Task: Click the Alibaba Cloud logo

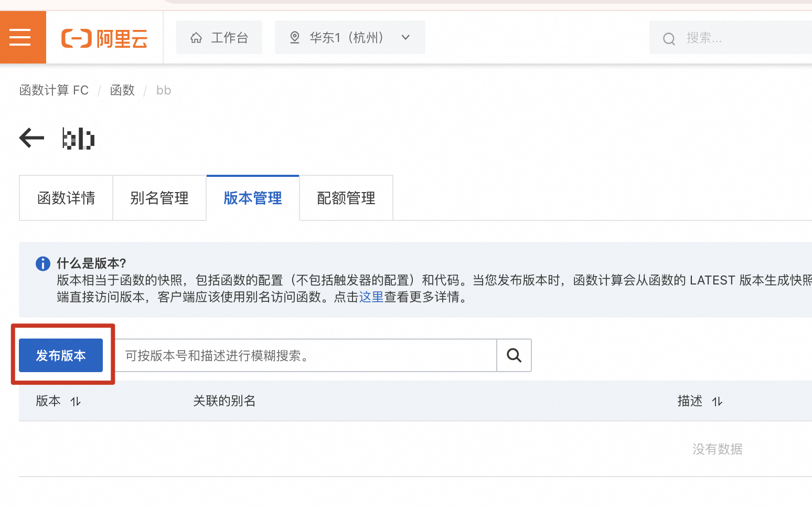Action: (104, 38)
